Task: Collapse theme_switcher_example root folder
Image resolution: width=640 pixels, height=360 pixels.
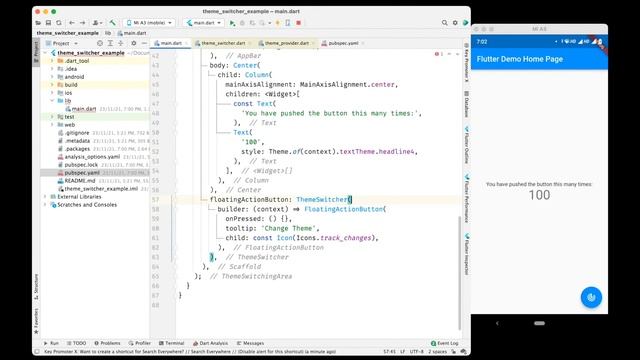Action: pos(45,53)
